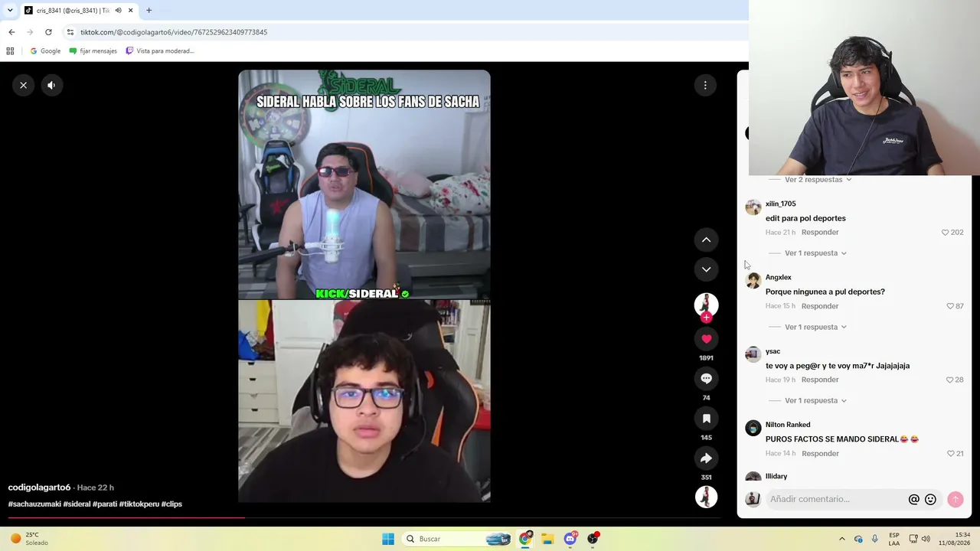
Task: Like xilin_1705's comment with 202 likes
Action: (x=945, y=233)
